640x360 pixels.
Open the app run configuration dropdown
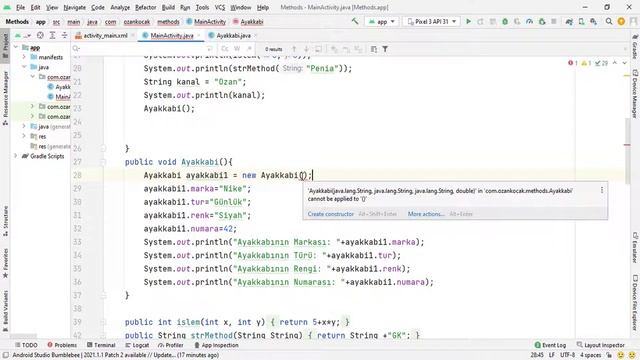[x=381, y=22]
